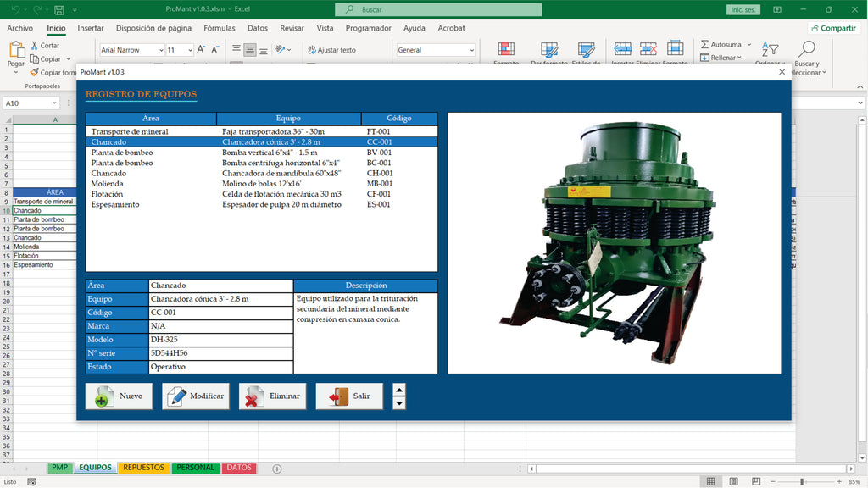Screen dimensions: 868x488
Task: Open number format dropdown General
Action: (471, 50)
